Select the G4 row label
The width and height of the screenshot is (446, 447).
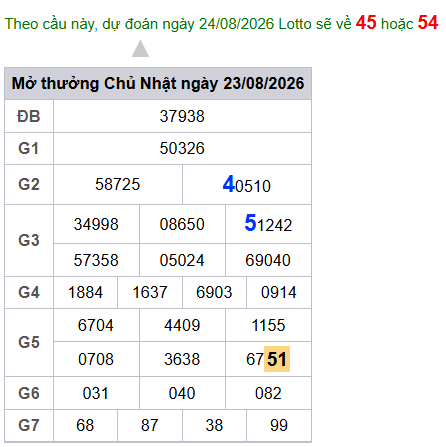29,292
